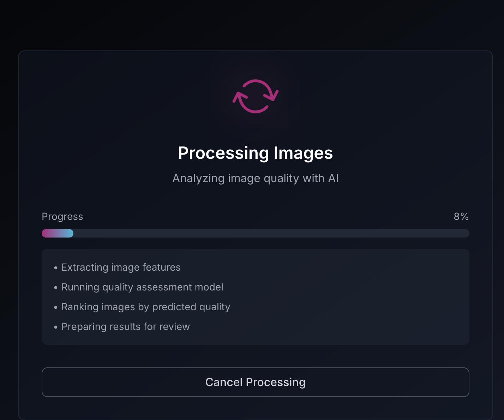The image size is (504, 420).
Task: Select the Processing Images title
Action: (255, 153)
